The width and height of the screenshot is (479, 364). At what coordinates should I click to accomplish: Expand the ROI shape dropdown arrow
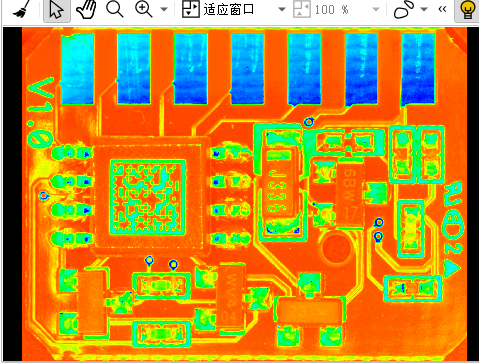(x=424, y=9)
